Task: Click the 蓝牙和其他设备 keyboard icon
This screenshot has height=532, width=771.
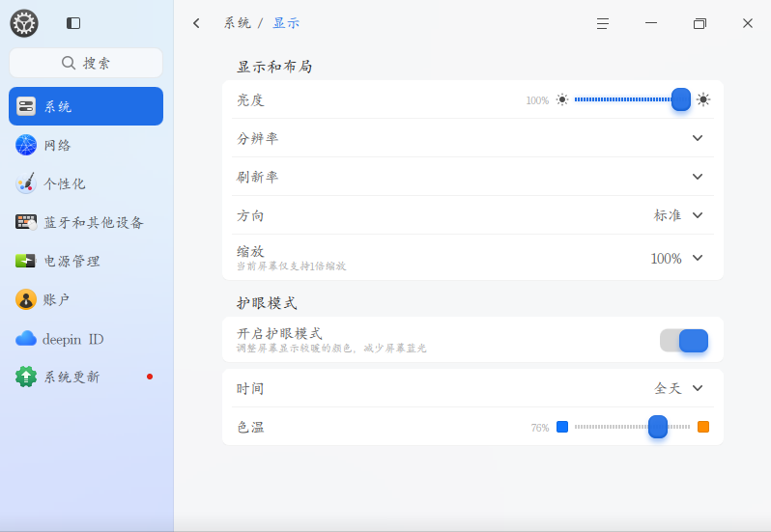Action: [26, 222]
